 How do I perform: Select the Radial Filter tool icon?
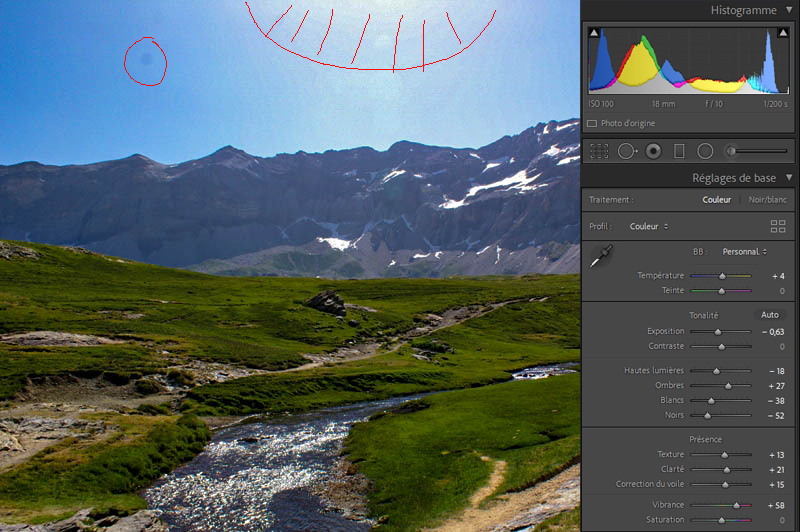[705, 151]
